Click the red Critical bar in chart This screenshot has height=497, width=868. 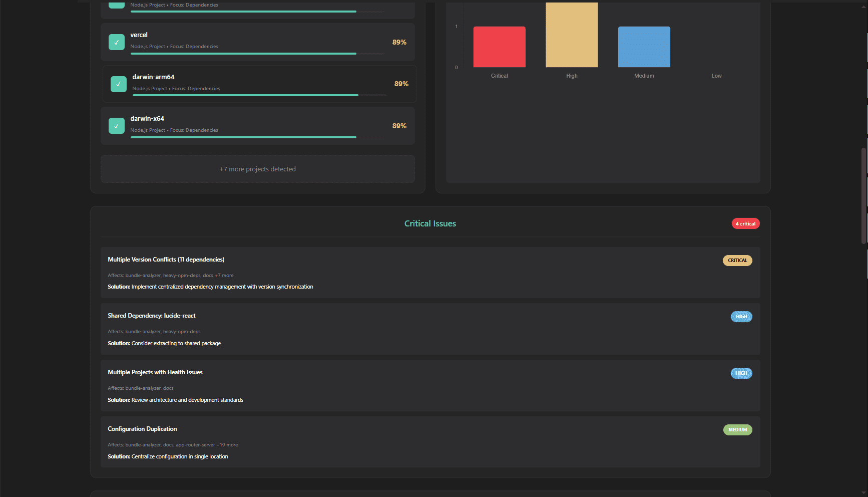(x=499, y=47)
